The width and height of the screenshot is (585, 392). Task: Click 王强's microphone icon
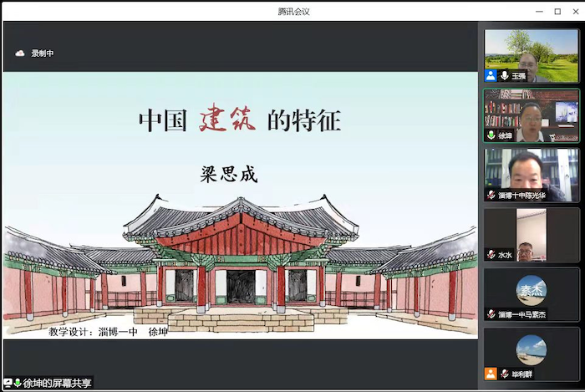[x=504, y=75]
